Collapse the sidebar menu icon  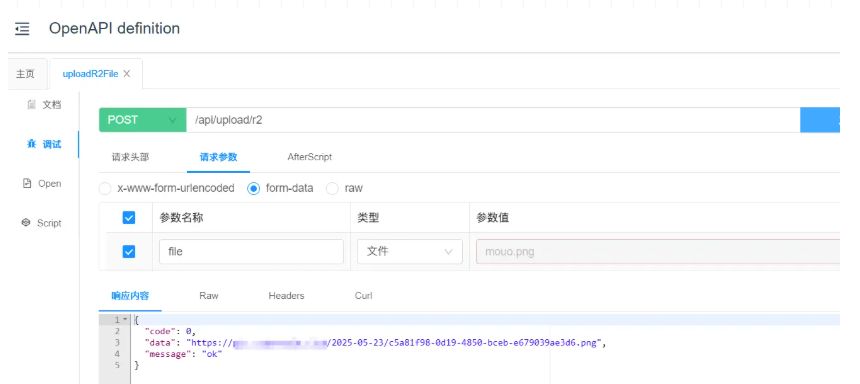(x=22, y=29)
